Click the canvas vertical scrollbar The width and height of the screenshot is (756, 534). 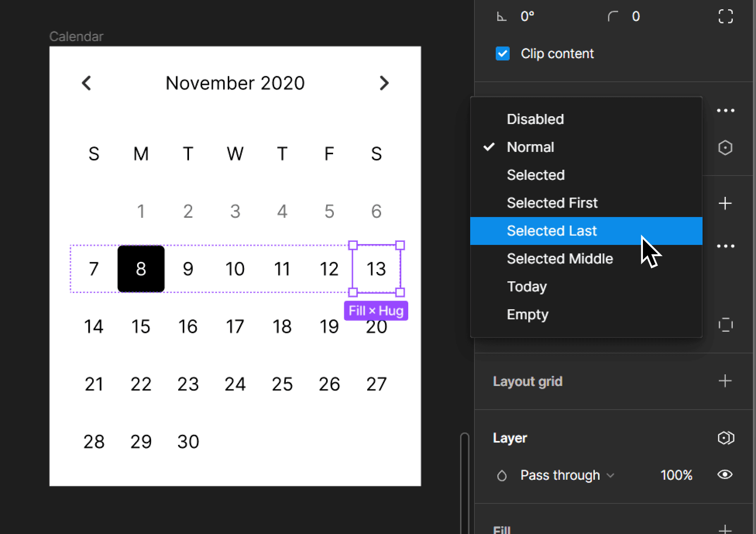[464, 483]
